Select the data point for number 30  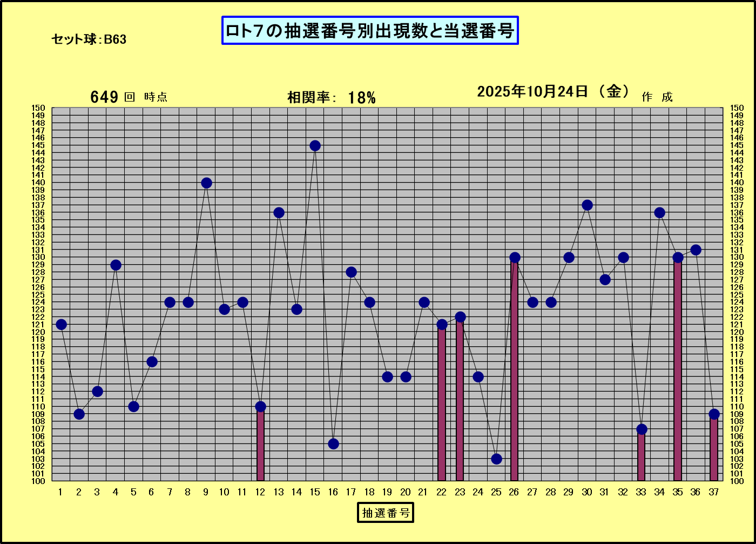(587, 205)
